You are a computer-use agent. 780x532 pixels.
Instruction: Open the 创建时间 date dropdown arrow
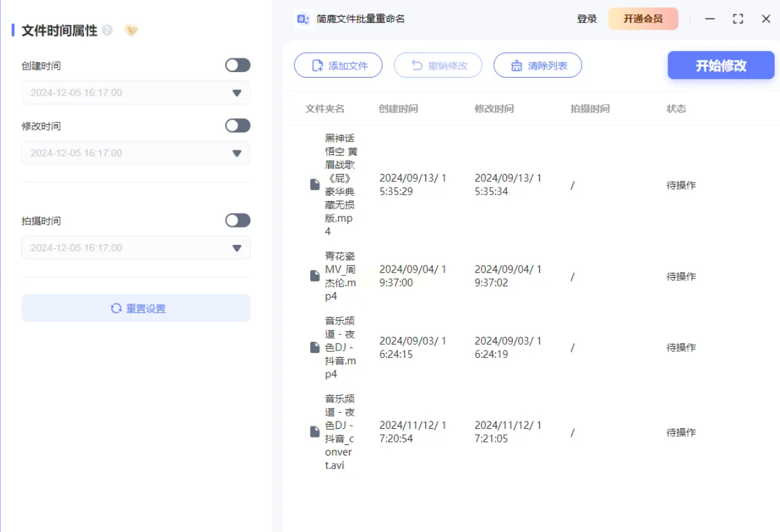click(x=236, y=93)
